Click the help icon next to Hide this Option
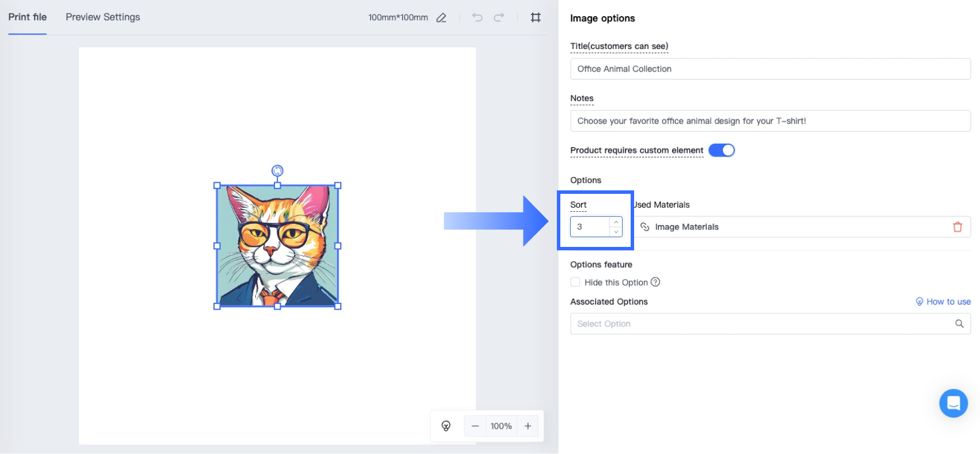 (x=655, y=282)
